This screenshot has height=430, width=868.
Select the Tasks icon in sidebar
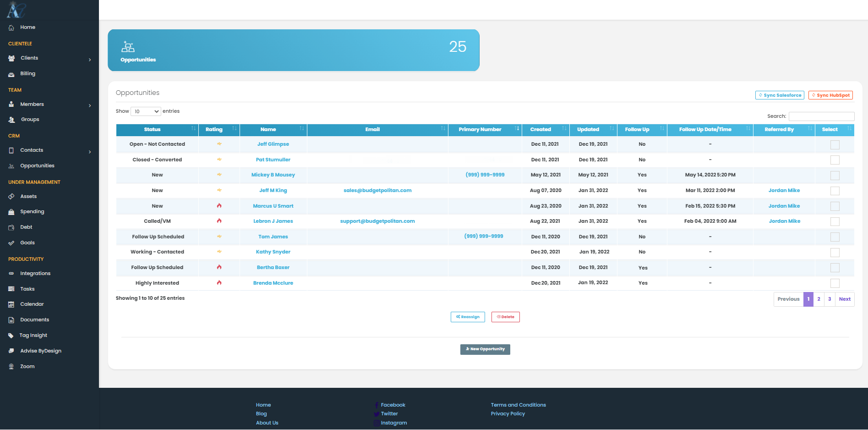[11, 289]
